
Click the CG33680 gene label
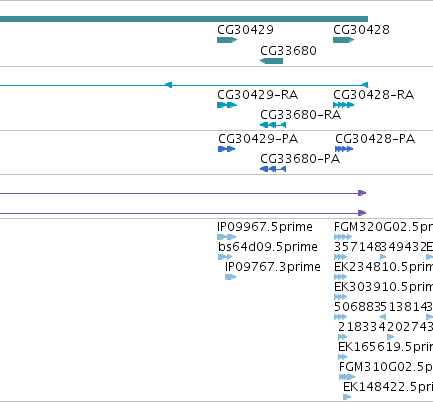[x=288, y=51]
